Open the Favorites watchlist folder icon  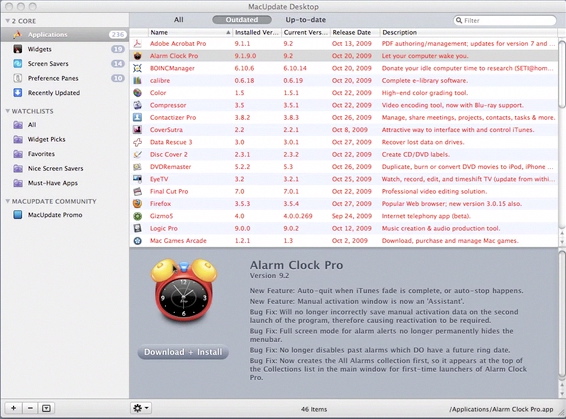pos(18,154)
